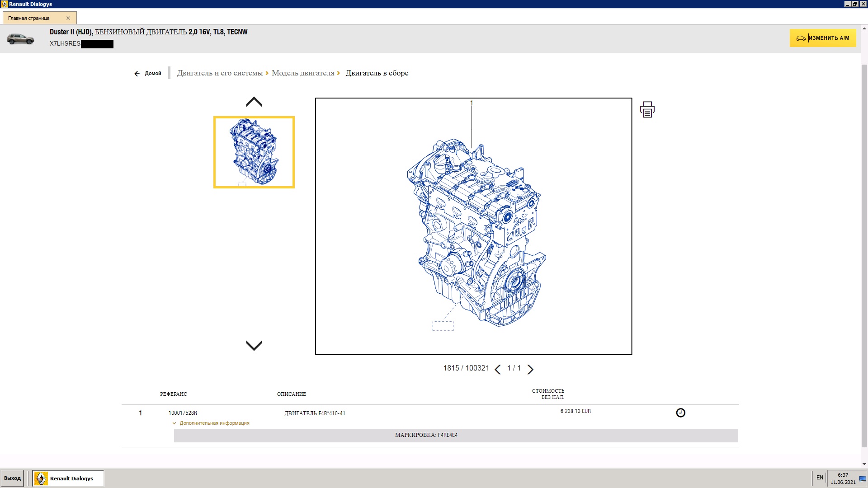The image size is (868, 488).
Task: Click scrollbar down arrow at bottom right
Action: point(864,464)
